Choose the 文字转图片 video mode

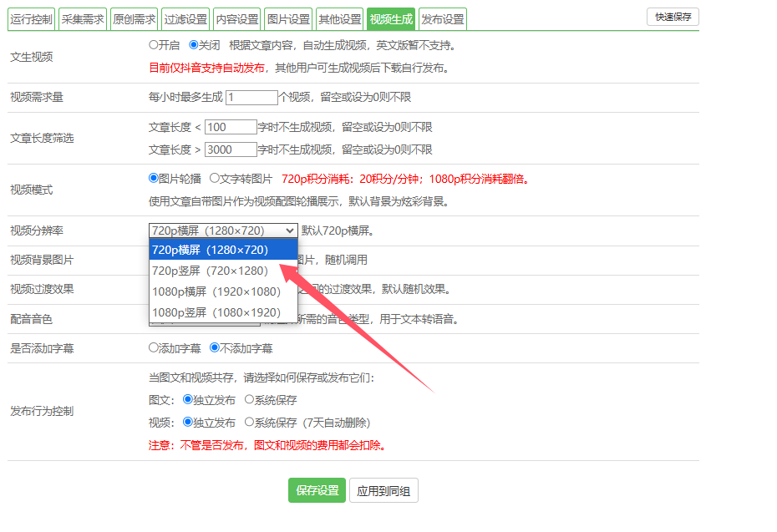[215, 178]
